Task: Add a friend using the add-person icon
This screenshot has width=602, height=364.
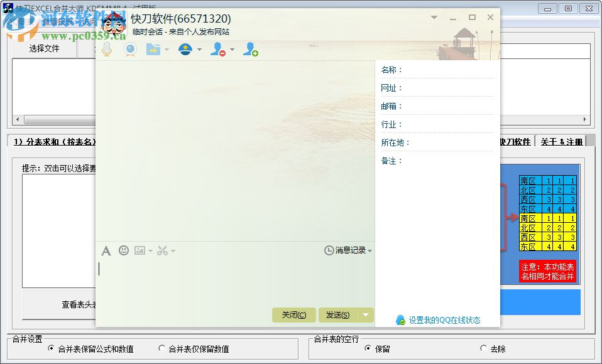Action: 251,50
